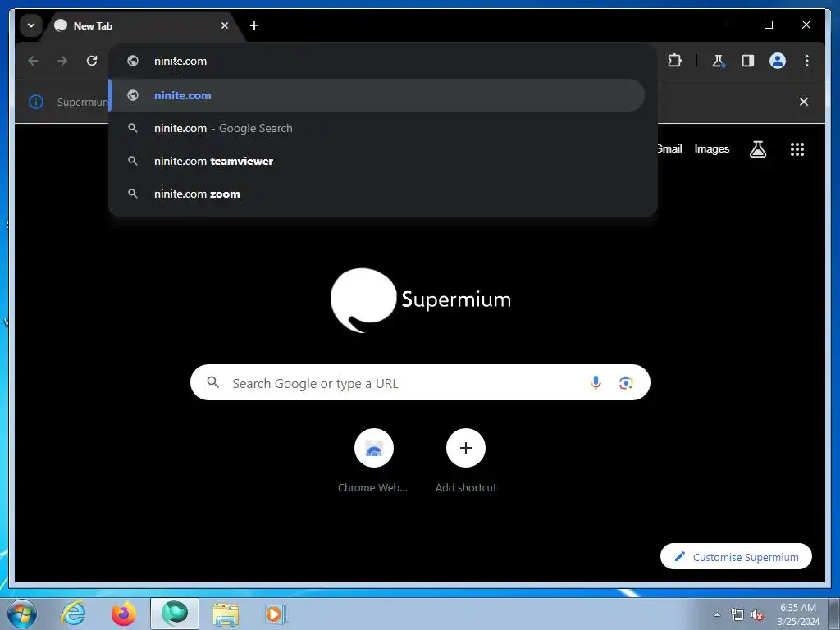Open the Google apps grid
840x630 pixels.
[x=797, y=149]
